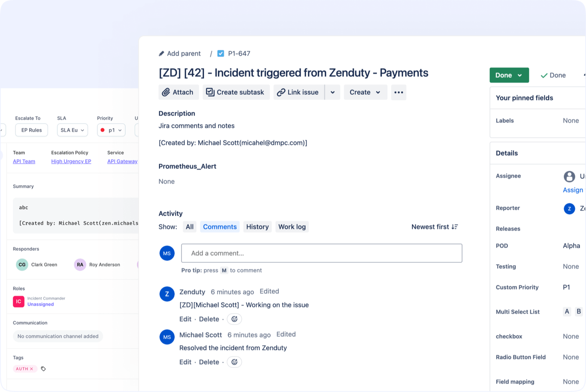Click the Attach paperclip icon
Image resolution: width=586 pixels, height=392 pixels.
tap(167, 92)
